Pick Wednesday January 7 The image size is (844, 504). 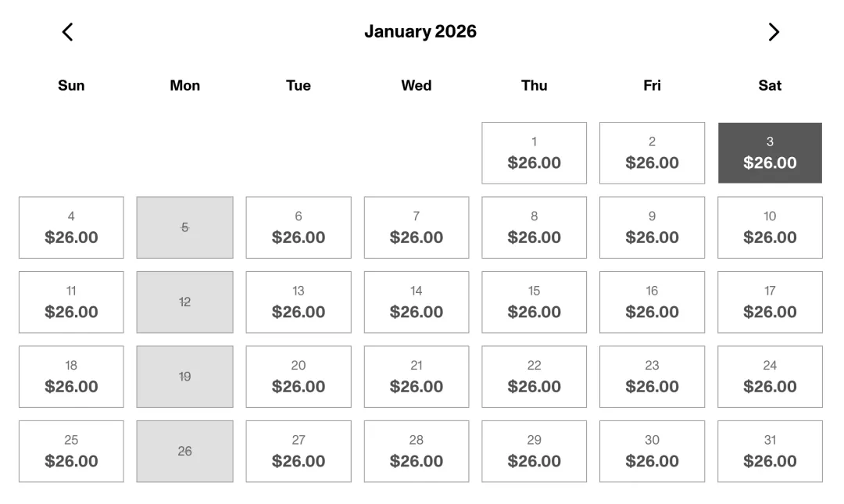pos(417,227)
